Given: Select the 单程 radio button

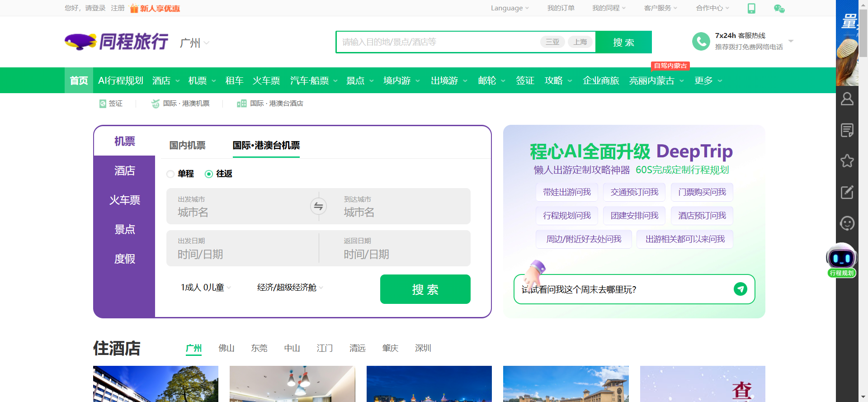Looking at the screenshot, I should pos(170,174).
